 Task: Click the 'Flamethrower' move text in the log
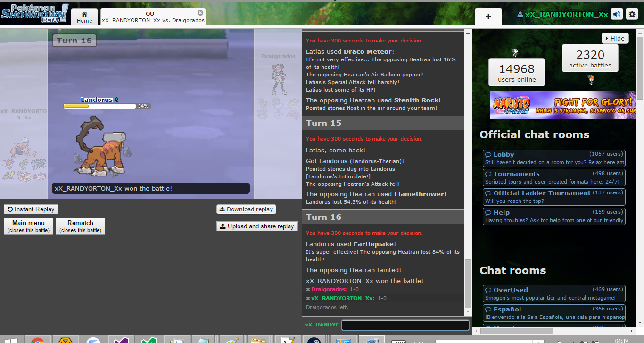[420, 194]
